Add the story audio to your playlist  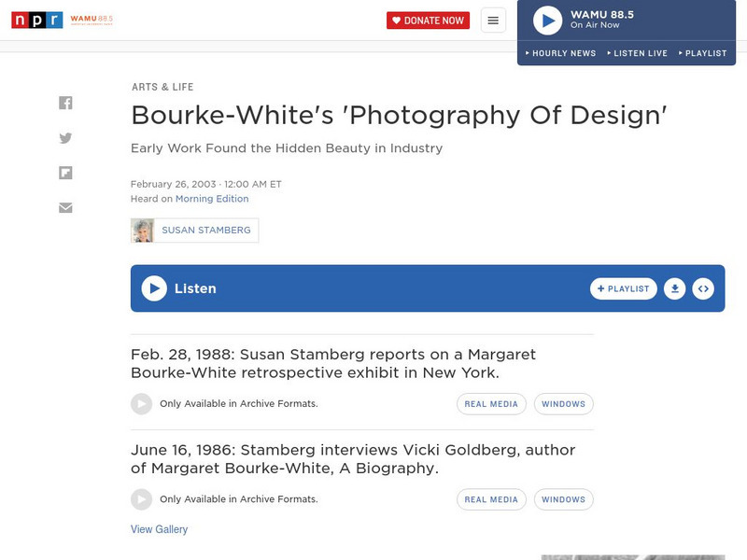[623, 288]
